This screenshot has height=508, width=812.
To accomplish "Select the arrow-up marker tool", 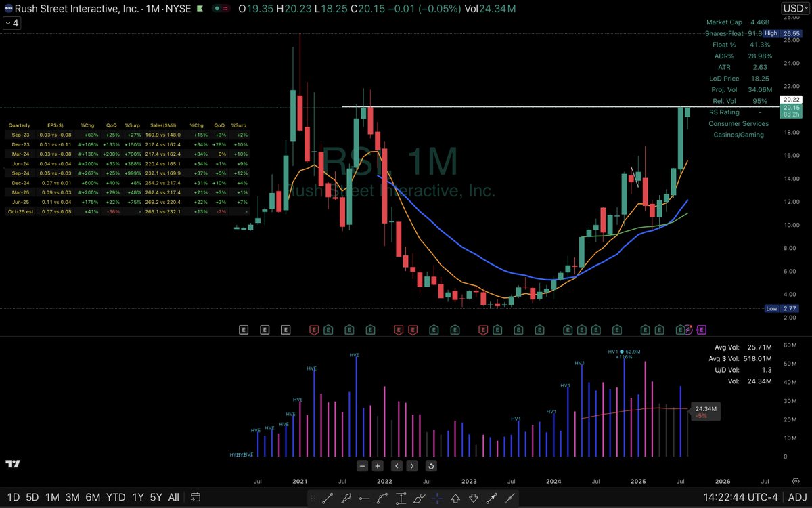I will pos(456,497).
